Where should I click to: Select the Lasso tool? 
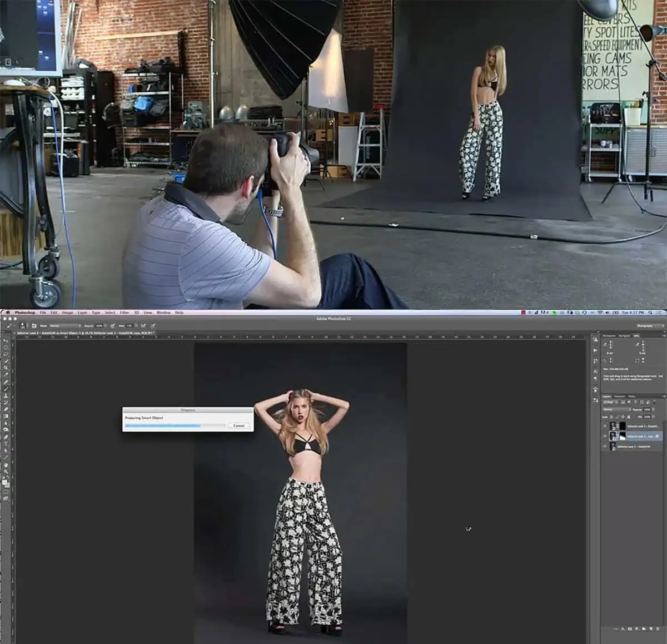pos(6,354)
